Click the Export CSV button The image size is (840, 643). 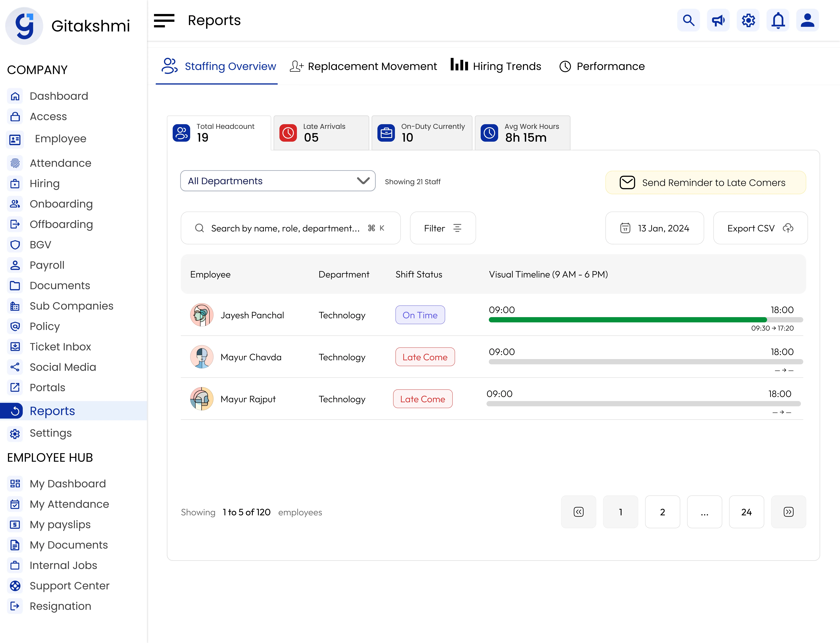[760, 228]
